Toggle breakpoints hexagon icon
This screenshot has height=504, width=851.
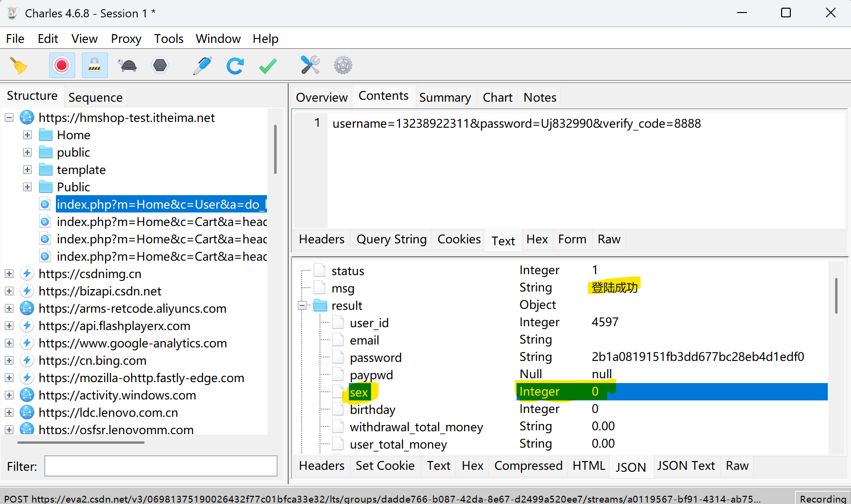click(160, 65)
